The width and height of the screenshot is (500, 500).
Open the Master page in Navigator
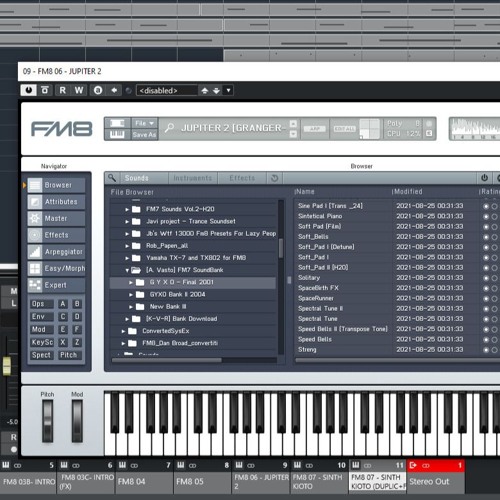56,218
